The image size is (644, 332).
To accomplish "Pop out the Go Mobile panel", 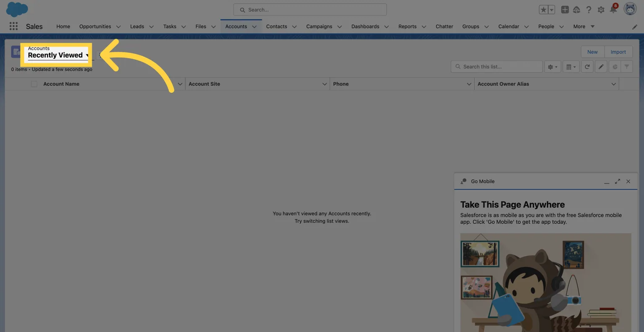I will tap(617, 181).
